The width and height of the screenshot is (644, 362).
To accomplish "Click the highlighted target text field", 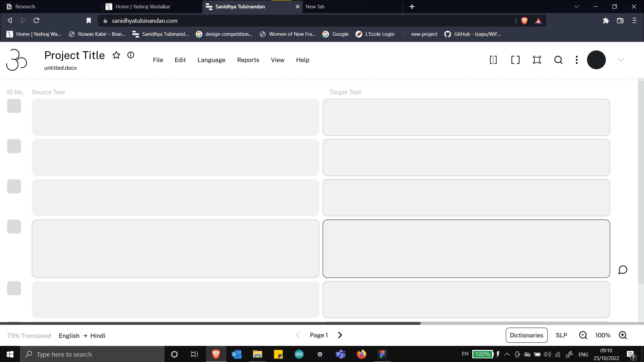I will 466,249.
